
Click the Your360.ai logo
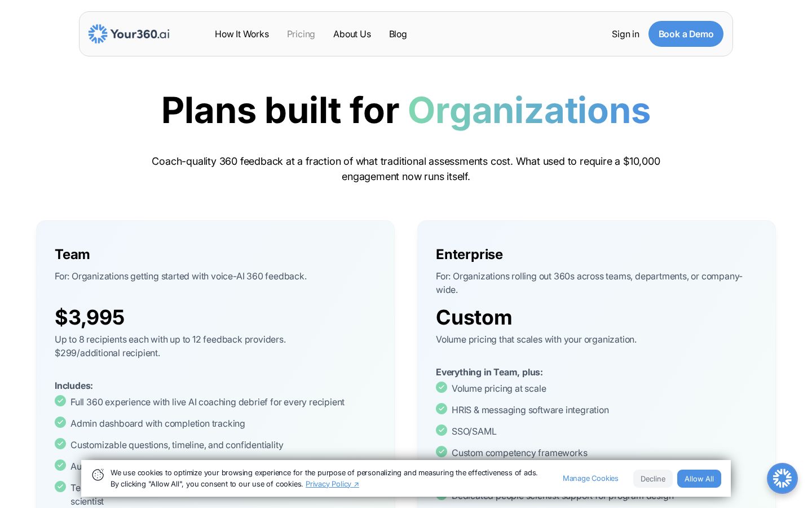pos(129,34)
